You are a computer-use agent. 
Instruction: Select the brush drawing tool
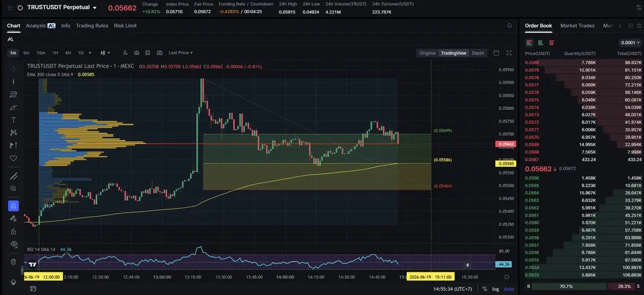[x=13, y=107]
